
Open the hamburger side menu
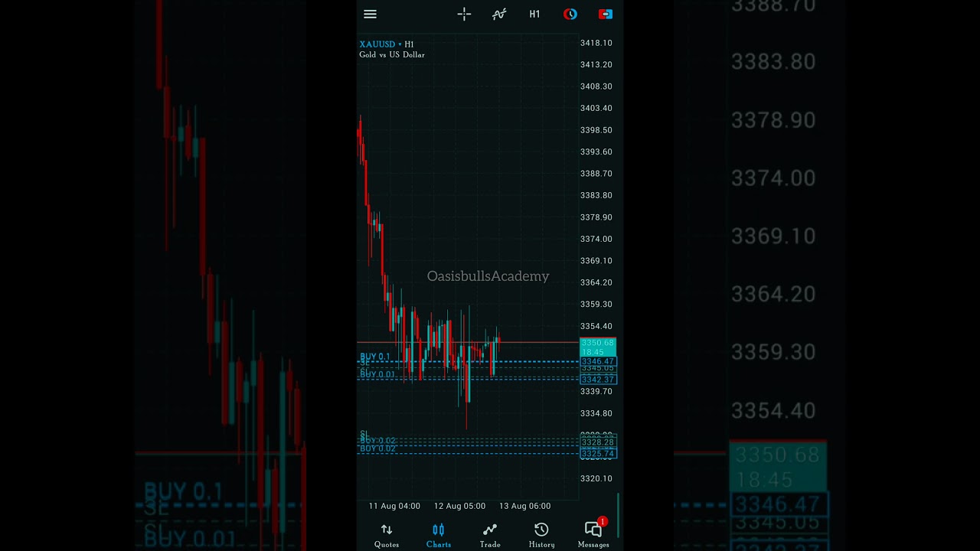click(x=370, y=14)
